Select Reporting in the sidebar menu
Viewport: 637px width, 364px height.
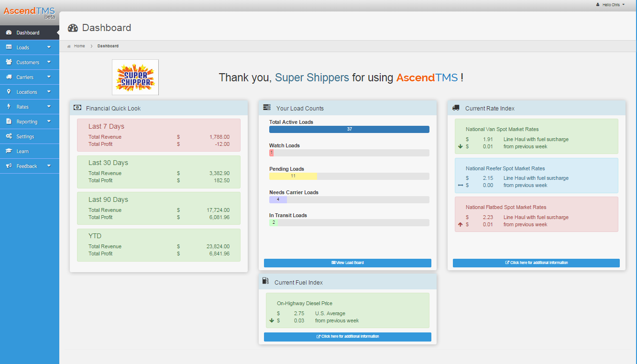click(x=30, y=121)
